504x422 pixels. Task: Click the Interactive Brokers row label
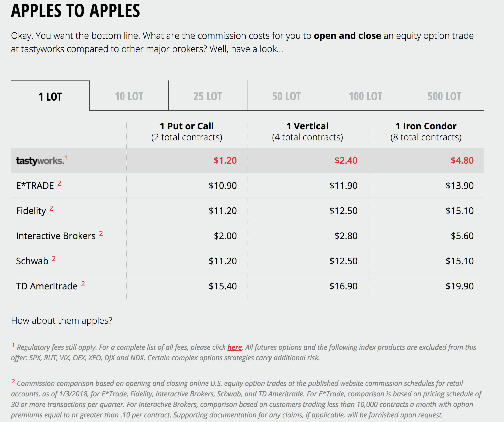[x=56, y=236]
